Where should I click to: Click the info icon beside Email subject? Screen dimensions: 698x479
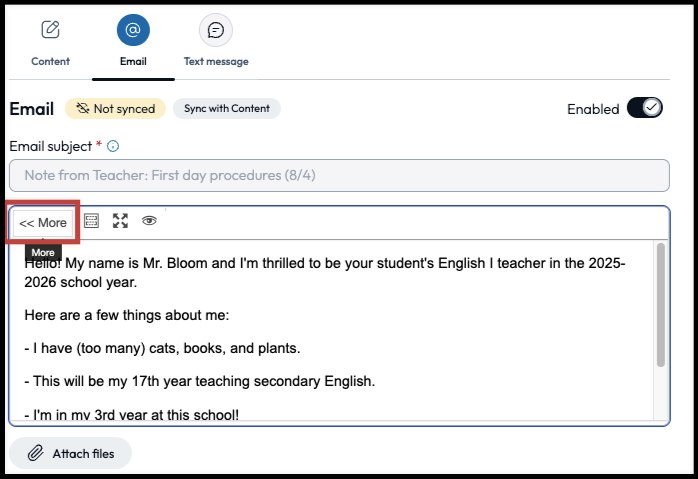(113, 146)
